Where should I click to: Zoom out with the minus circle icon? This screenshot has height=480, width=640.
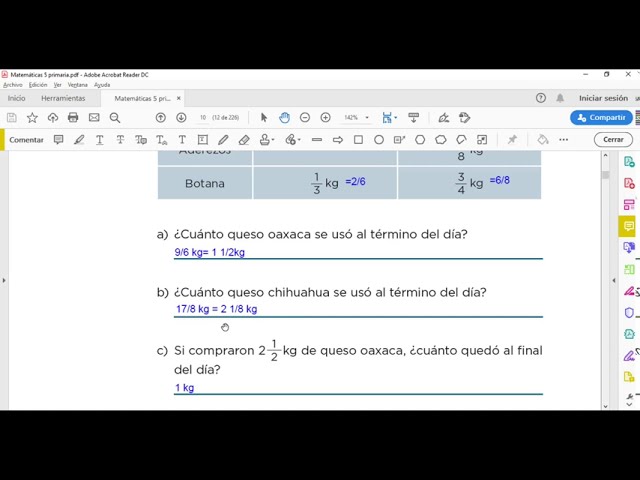tap(305, 118)
